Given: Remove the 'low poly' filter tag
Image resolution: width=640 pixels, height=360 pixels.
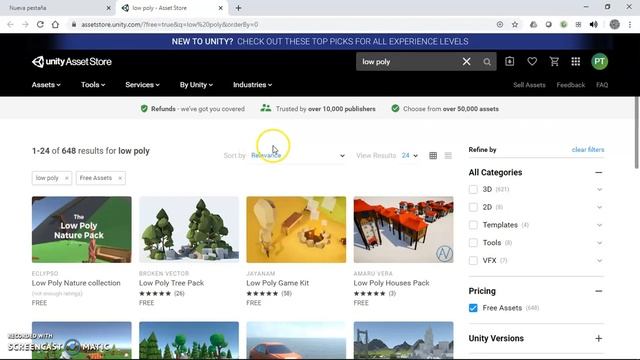Looking at the screenshot, I should tap(67, 178).
